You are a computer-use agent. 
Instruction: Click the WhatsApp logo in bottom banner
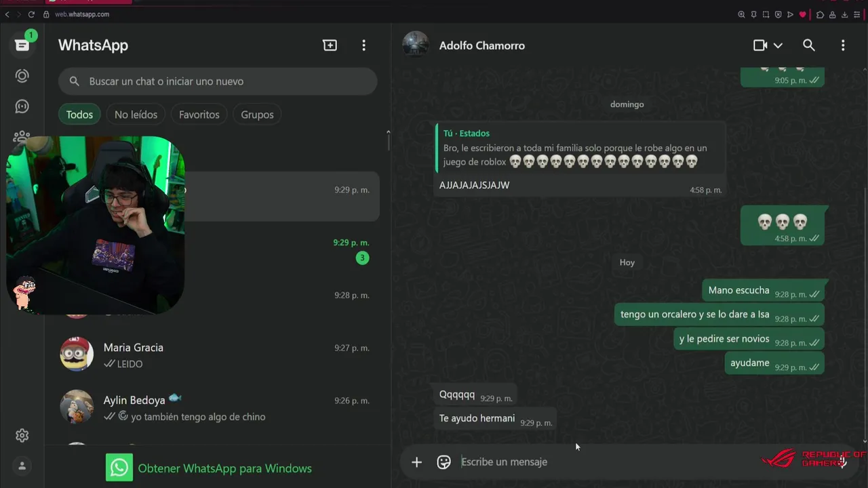[x=119, y=468]
